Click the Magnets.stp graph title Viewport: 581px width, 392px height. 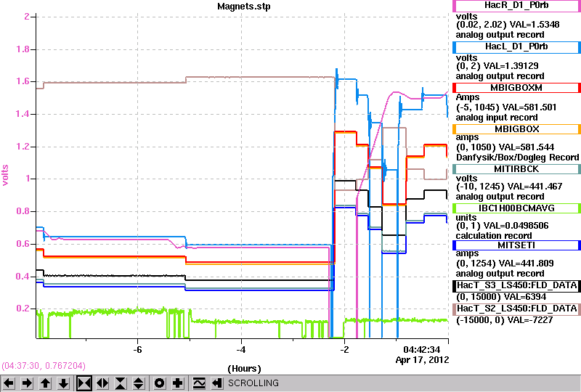click(x=244, y=7)
